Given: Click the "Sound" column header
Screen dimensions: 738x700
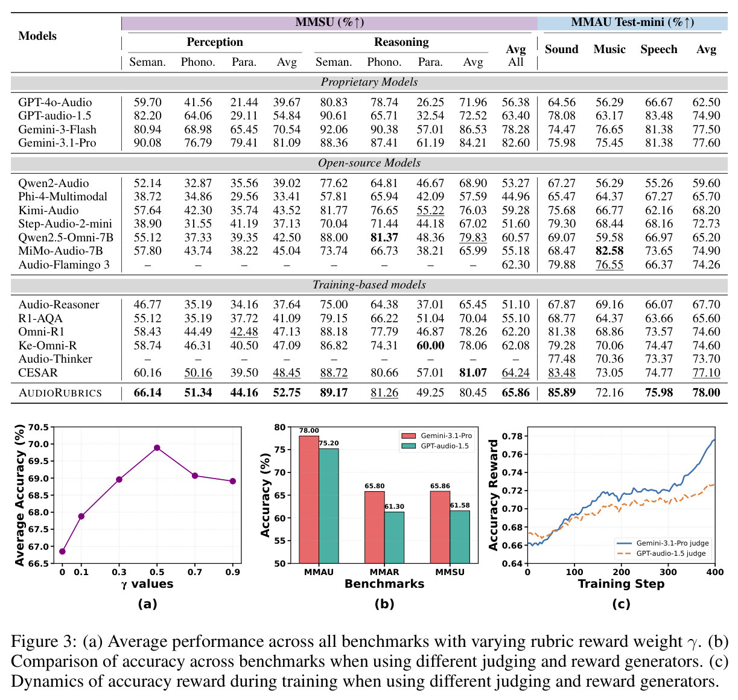Looking at the screenshot, I should 561,49.
